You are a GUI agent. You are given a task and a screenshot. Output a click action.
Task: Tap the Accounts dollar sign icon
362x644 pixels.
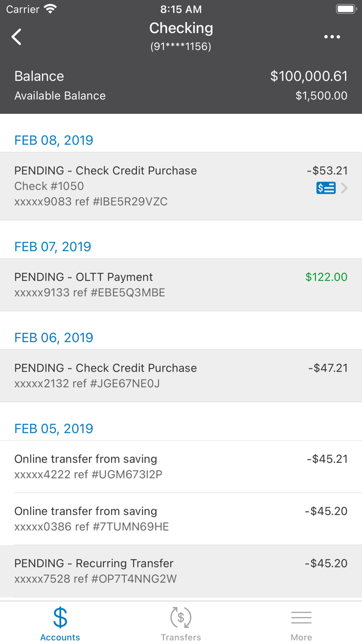tap(60, 618)
